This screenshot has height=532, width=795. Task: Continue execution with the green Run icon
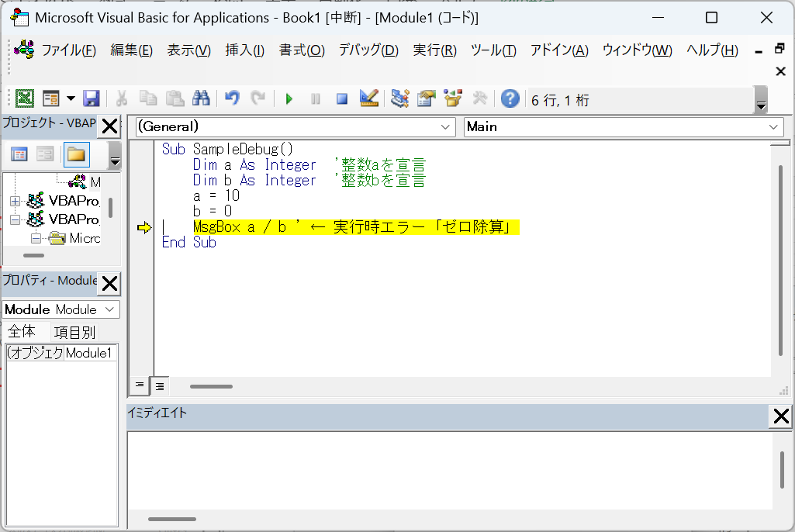pos(289,99)
